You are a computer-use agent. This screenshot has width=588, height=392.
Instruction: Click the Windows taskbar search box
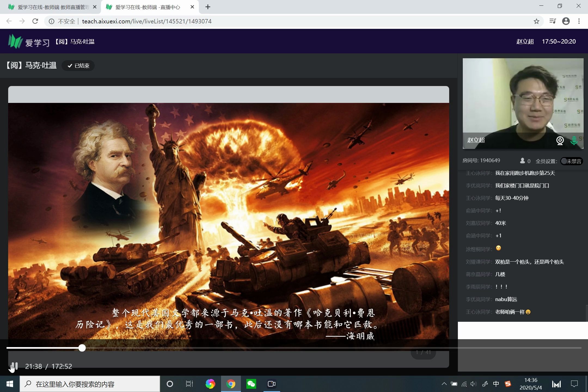90,384
